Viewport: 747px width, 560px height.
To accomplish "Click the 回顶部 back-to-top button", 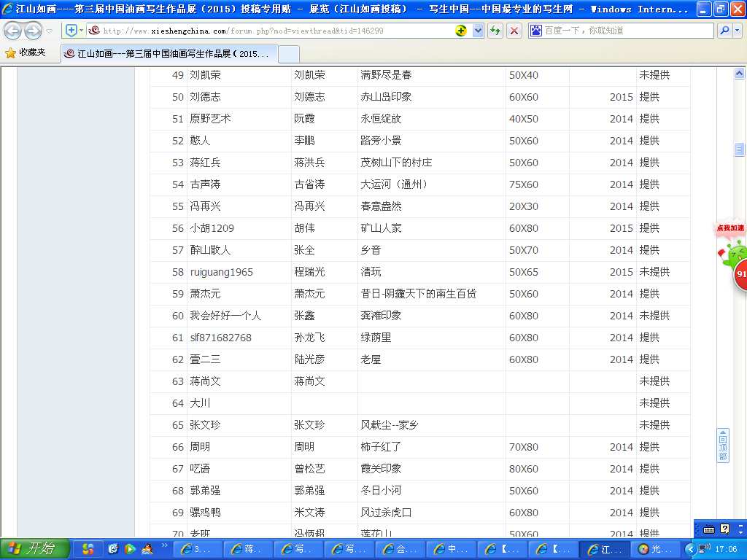I will pos(723,445).
